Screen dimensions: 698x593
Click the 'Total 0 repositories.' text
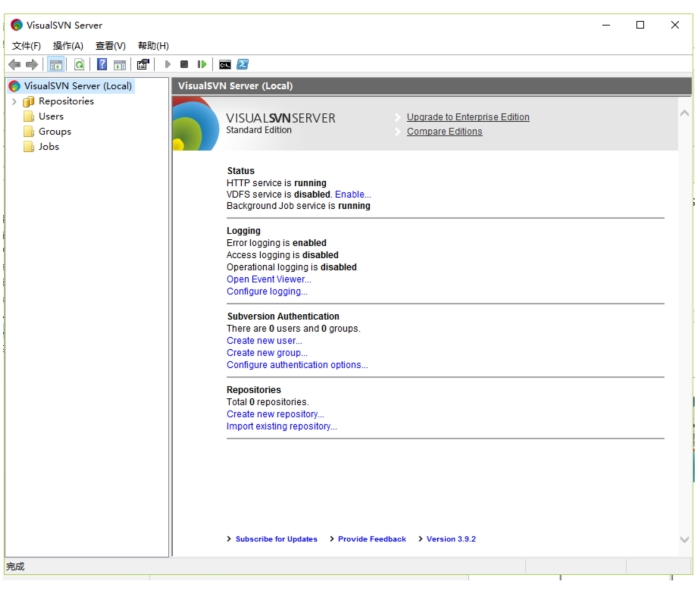click(x=268, y=402)
